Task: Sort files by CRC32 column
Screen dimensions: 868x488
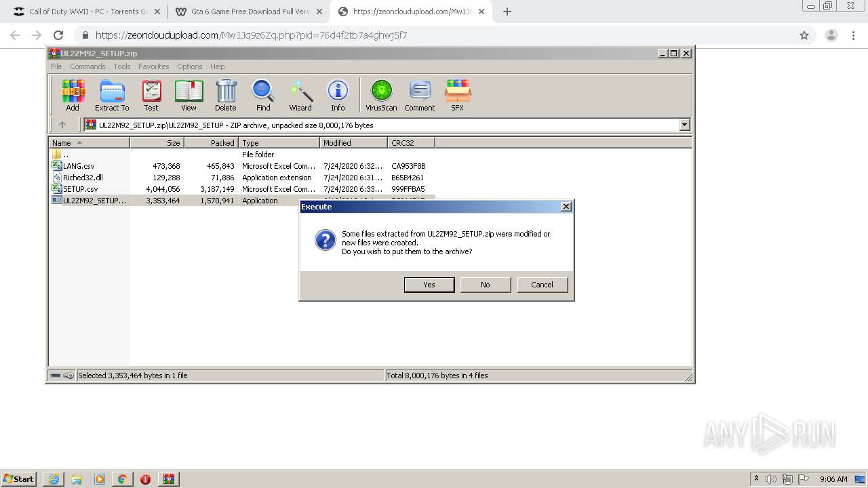Action: point(411,143)
